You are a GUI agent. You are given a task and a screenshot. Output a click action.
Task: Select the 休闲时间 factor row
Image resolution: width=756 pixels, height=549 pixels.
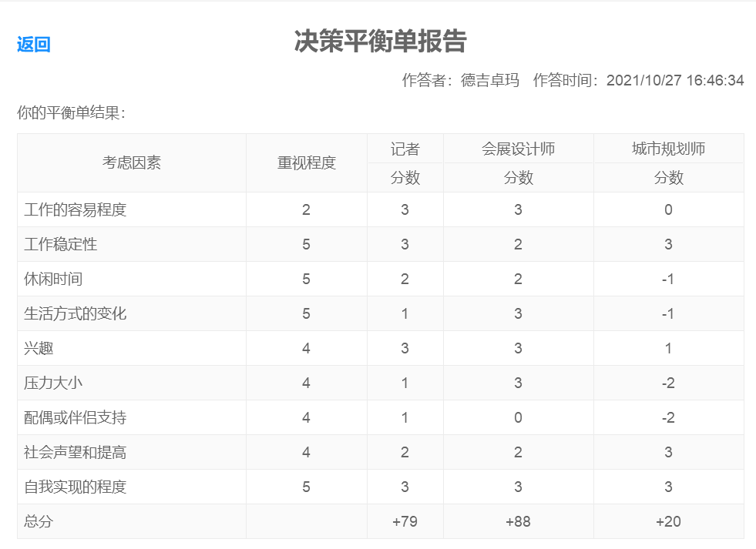[53, 280]
